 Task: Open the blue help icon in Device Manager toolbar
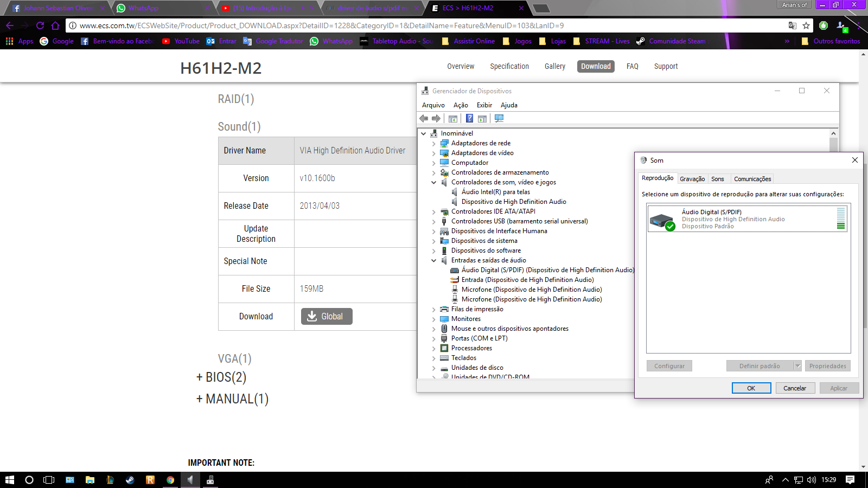pyautogui.click(x=469, y=118)
